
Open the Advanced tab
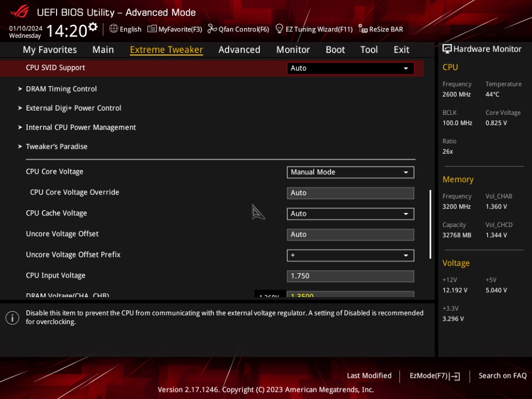(x=239, y=50)
